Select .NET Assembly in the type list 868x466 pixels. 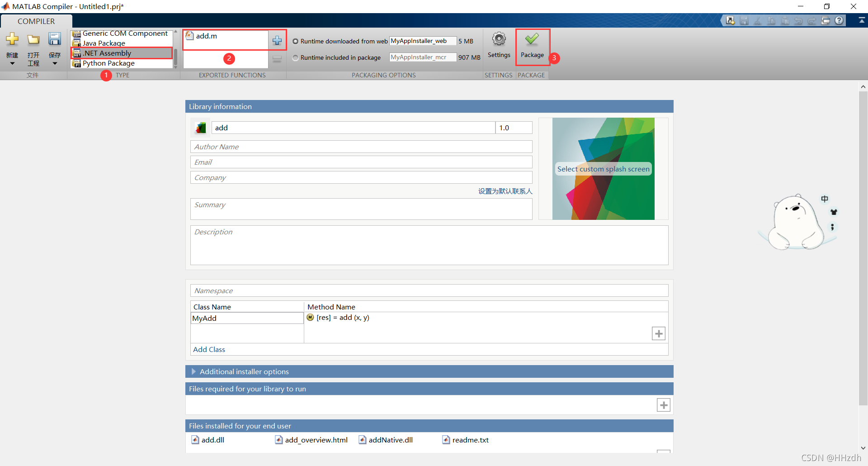107,53
